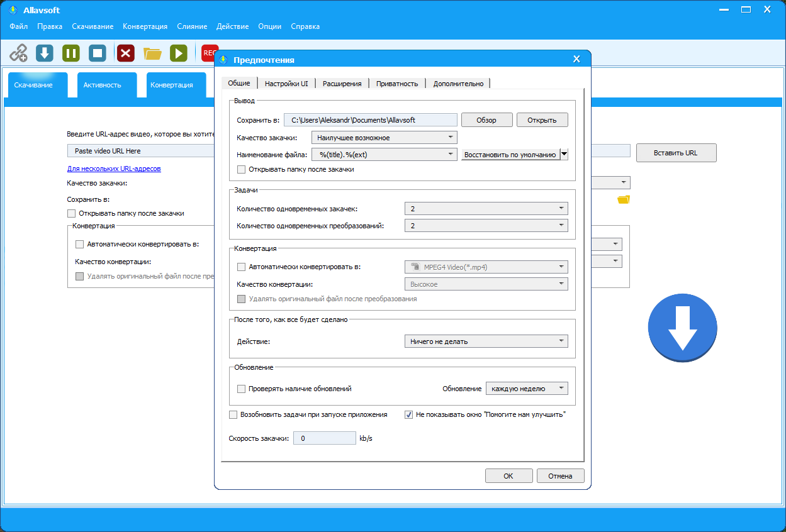Open the output folder toolbar icon
Viewport: 786px width, 532px height.
tap(152, 53)
